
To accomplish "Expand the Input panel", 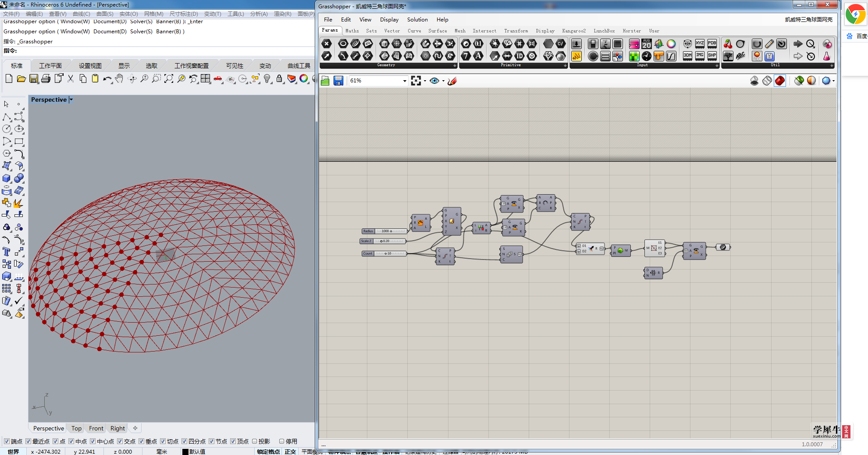I will pos(717,65).
